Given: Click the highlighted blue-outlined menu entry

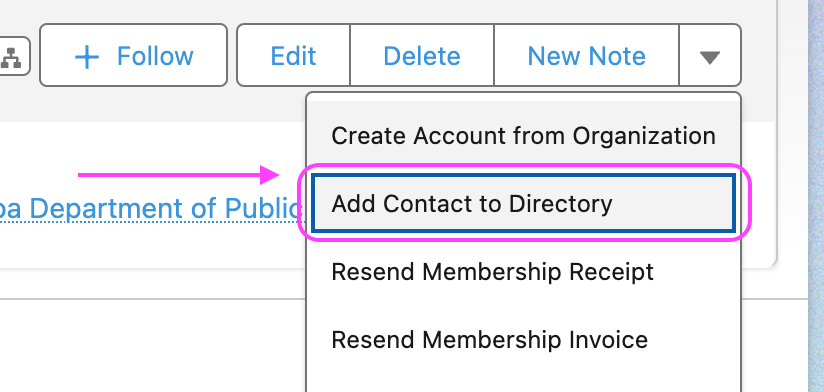Looking at the screenshot, I should pos(523,203).
